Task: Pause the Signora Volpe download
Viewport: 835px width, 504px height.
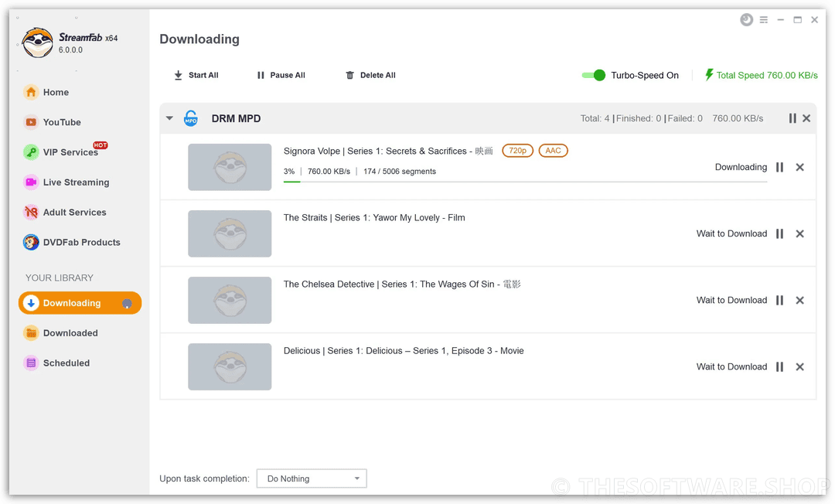Action: (x=779, y=167)
